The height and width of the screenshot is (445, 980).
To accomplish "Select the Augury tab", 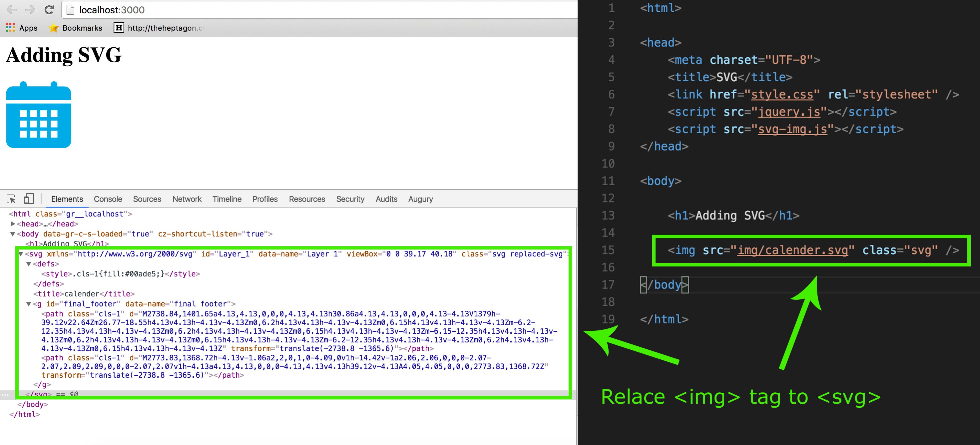I will click(x=420, y=199).
